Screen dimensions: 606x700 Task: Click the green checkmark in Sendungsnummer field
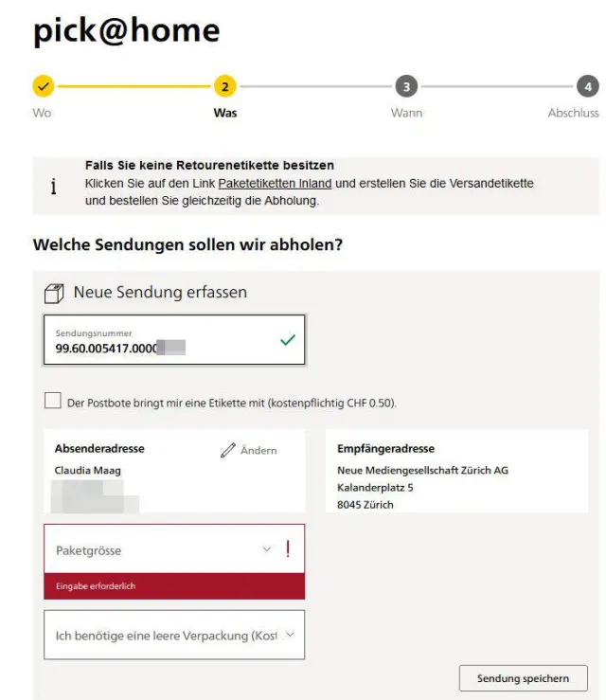point(288,340)
